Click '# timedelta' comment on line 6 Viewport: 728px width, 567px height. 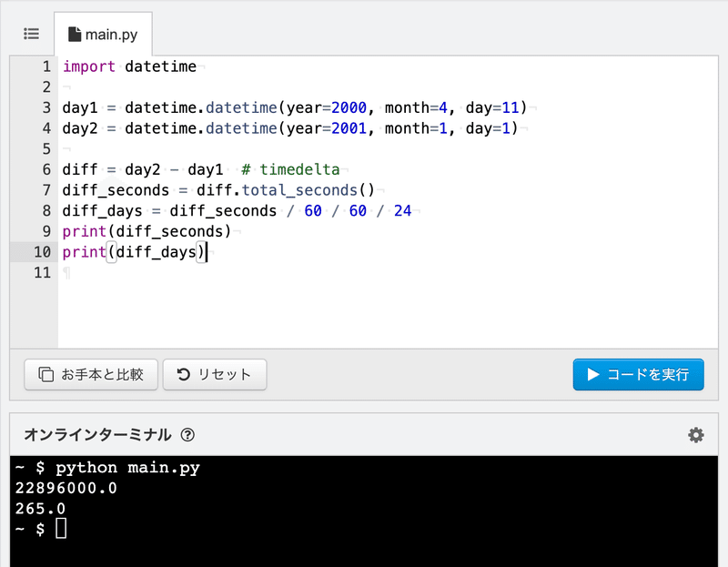click(290, 169)
